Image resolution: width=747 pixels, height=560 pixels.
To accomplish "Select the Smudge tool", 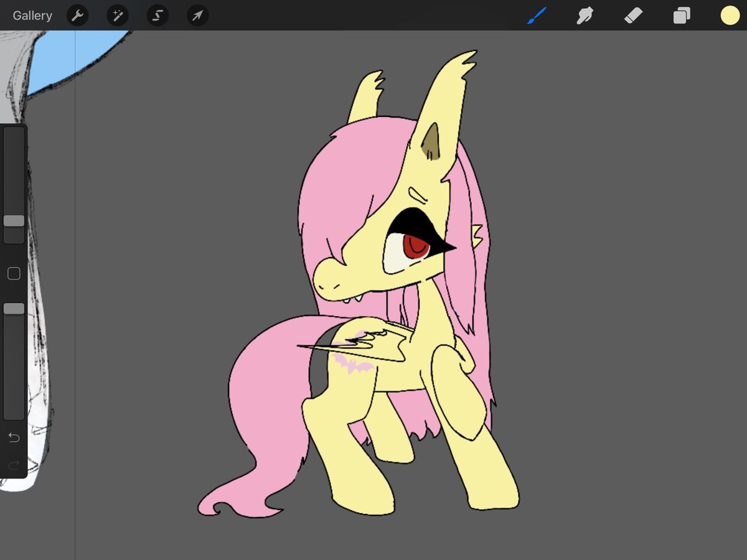I will click(585, 16).
